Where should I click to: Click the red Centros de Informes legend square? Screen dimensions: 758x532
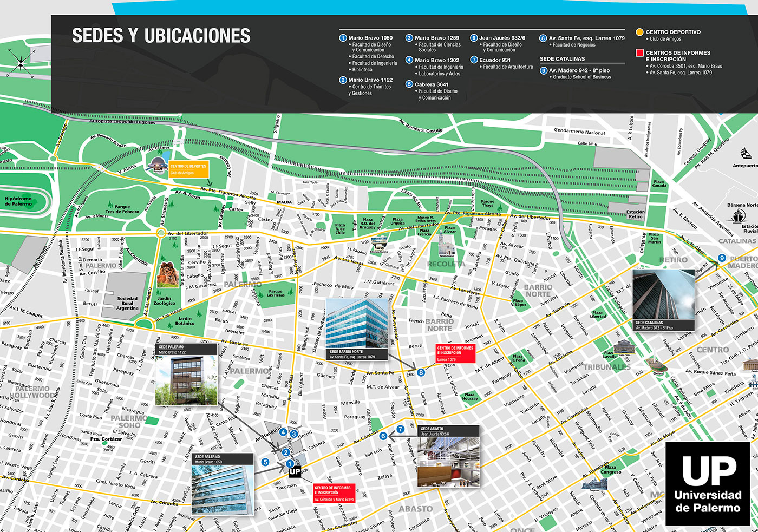639,53
